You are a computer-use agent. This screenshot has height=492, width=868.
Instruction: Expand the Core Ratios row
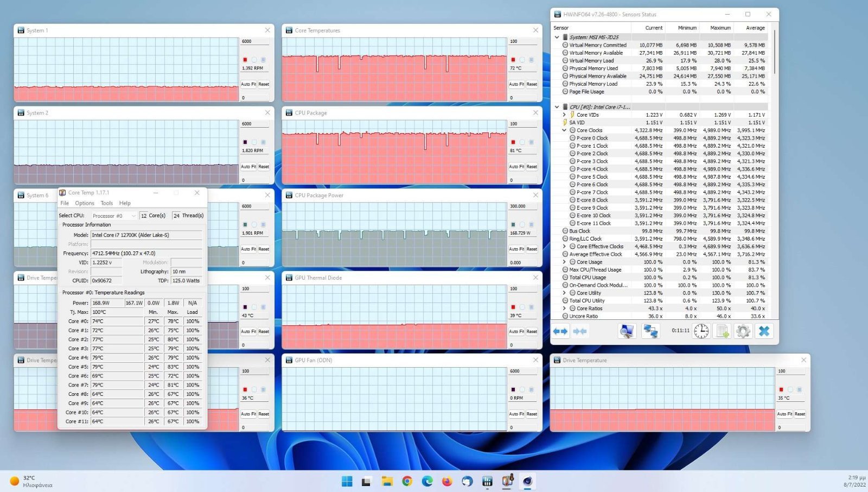(x=564, y=308)
